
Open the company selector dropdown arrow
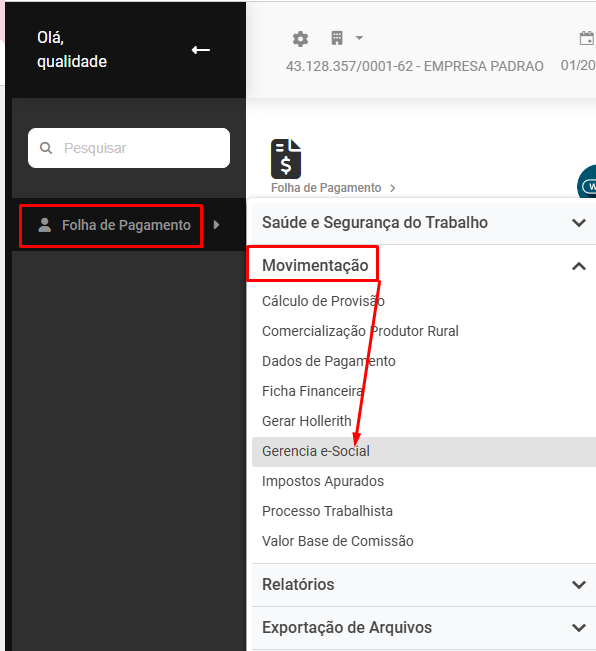[x=359, y=38]
